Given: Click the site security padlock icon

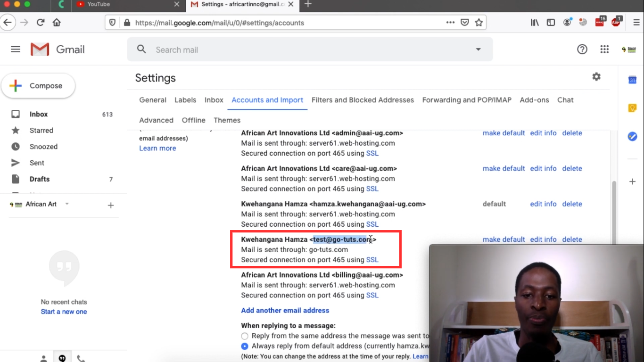Looking at the screenshot, I should pyautogui.click(x=126, y=23).
